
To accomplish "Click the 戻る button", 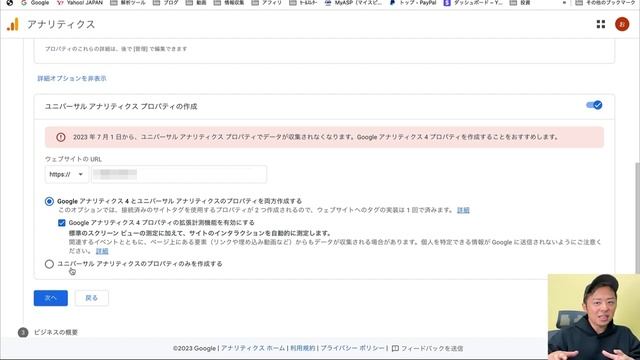I will pos(91,298).
